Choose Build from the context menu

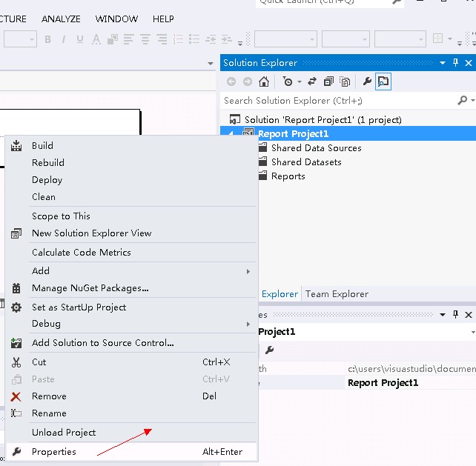tap(42, 146)
